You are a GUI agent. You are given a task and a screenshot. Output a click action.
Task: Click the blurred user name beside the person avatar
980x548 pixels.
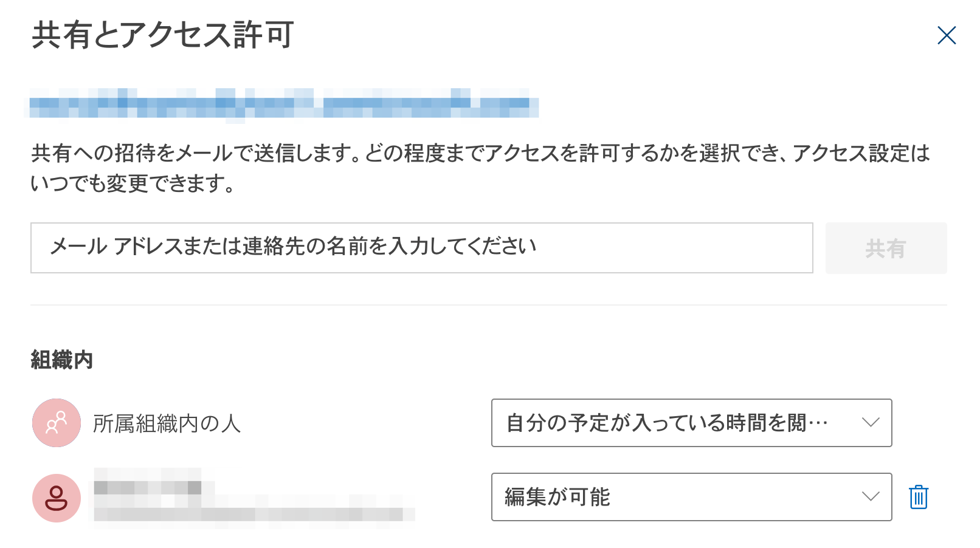148,487
